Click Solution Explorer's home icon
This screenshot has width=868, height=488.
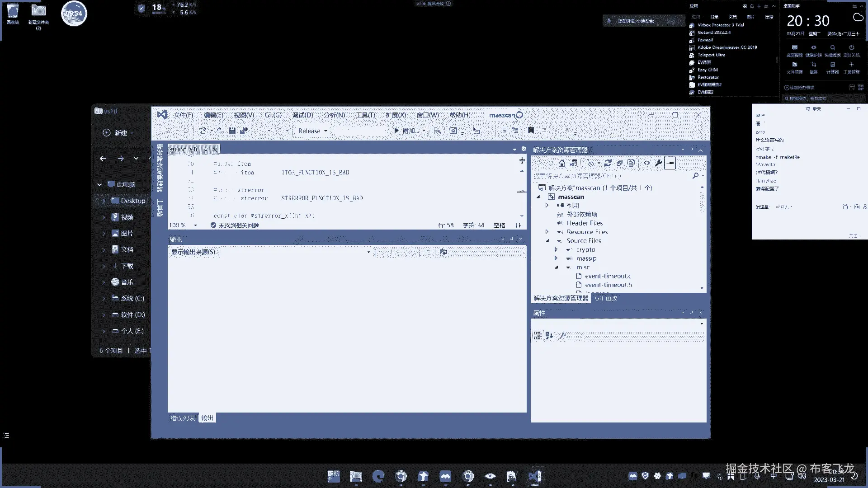[x=561, y=163]
